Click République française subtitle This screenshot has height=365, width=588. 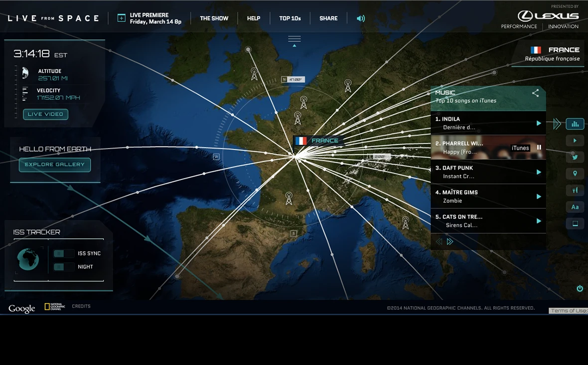pos(552,58)
